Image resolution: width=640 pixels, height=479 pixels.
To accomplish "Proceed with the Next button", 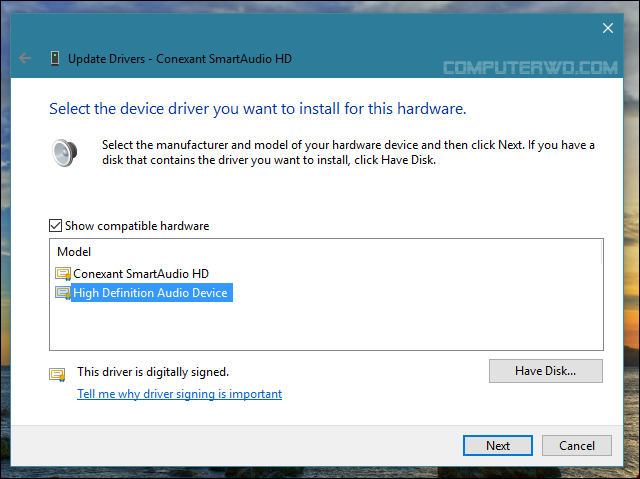I will [x=498, y=446].
